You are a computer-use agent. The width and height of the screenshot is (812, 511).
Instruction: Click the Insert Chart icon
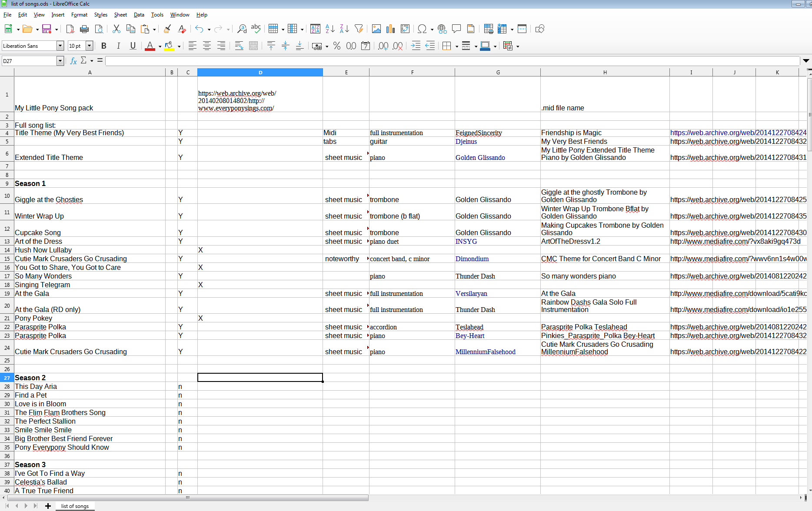coord(391,29)
